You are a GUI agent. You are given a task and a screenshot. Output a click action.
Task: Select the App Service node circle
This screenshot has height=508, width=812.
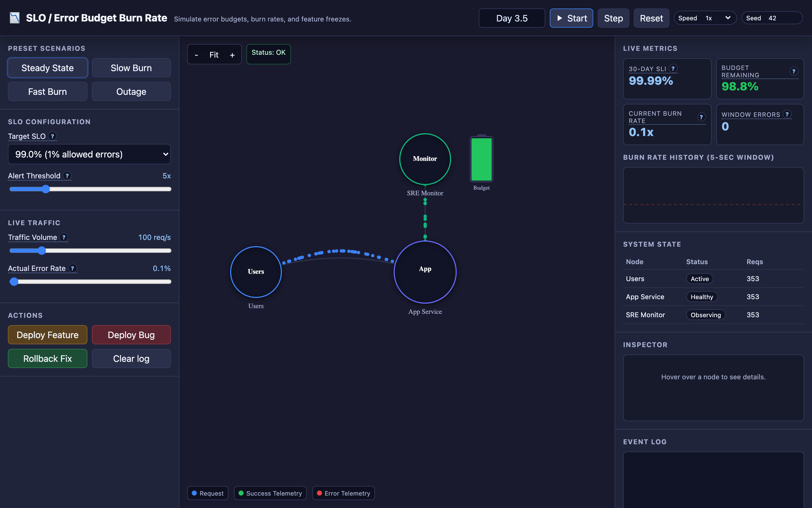click(425, 272)
